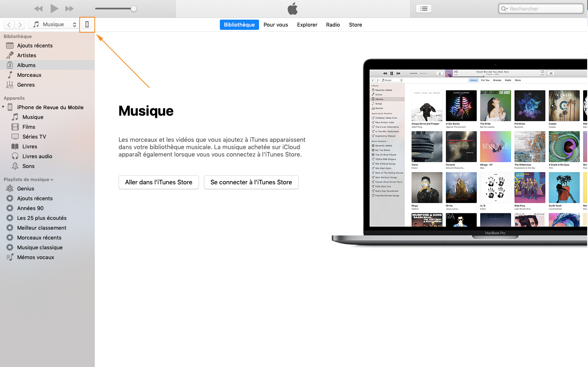Collapse the iPhone de Revue du Mobile triangle
The image size is (588, 367).
pos(3,107)
